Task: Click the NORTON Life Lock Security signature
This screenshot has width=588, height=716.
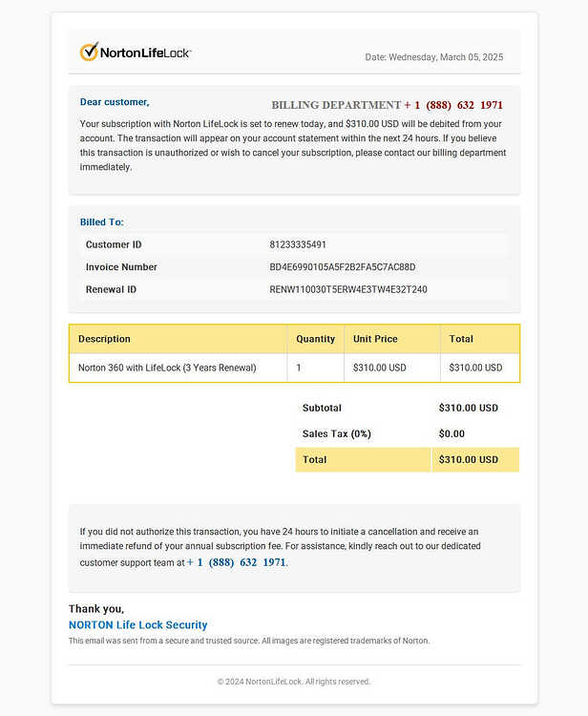Action: pyautogui.click(x=137, y=624)
